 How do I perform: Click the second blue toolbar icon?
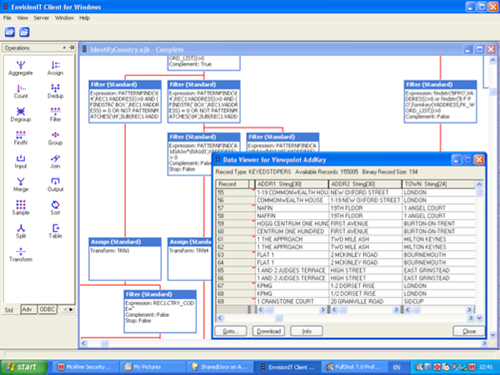pyautogui.click(x=24, y=32)
